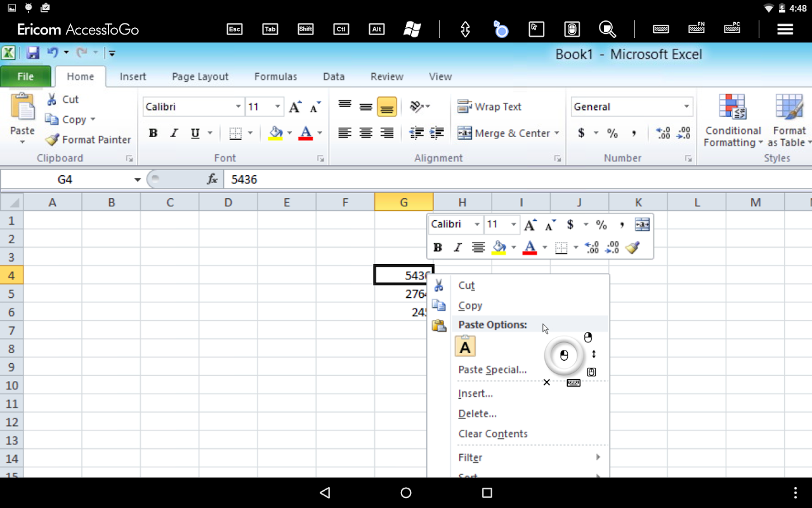Apply red font color from ribbon
This screenshot has height=508, width=812.
(306, 133)
